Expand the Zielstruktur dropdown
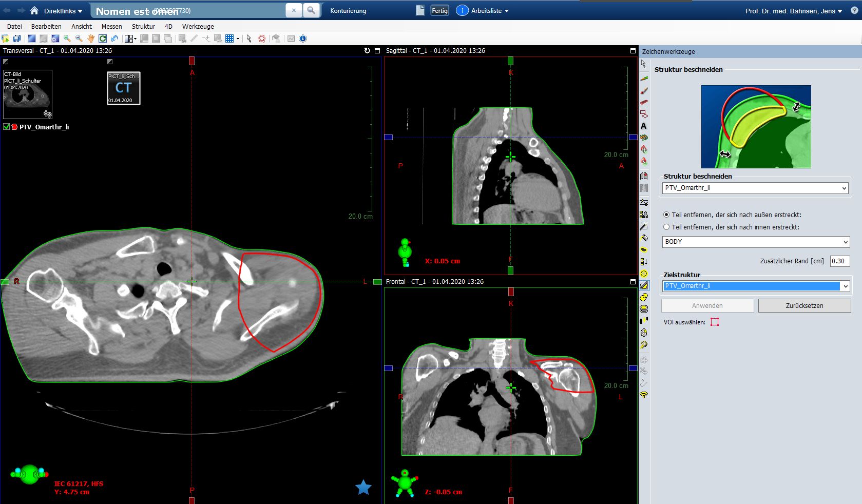The height and width of the screenshot is (504, 862). click(845, 286)
